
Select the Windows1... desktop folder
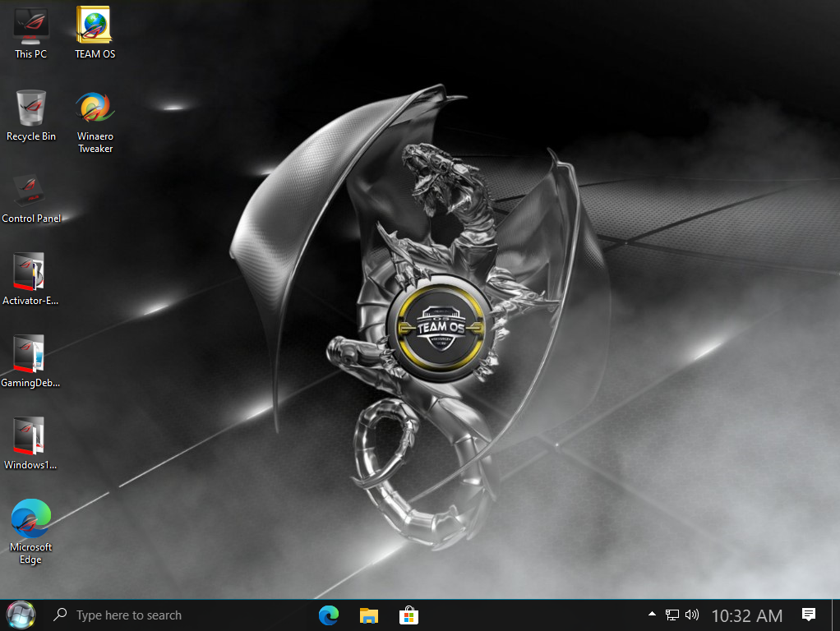click(x=30, y=444)
